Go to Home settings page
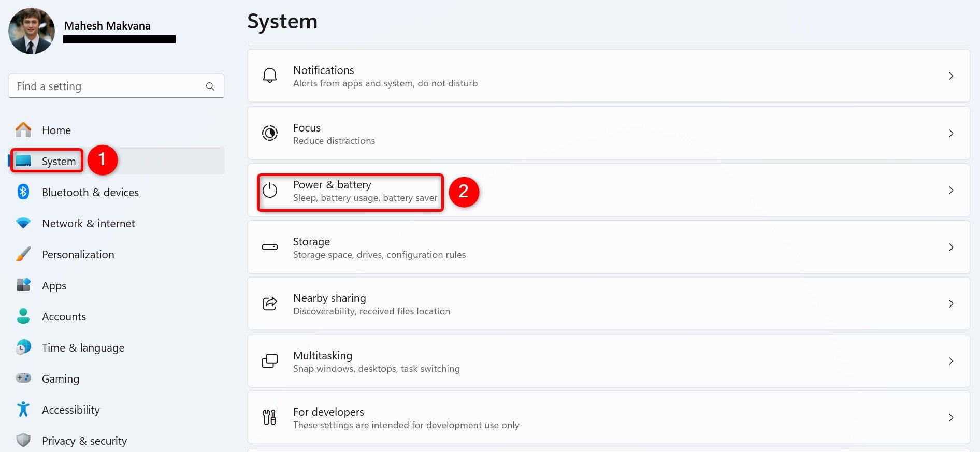 [x=117, y=130]
